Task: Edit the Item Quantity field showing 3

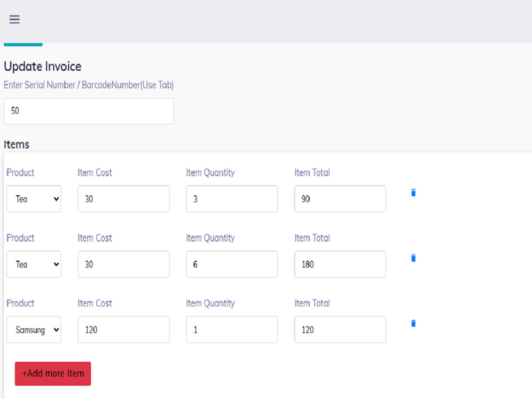Action: click(231, 198)
